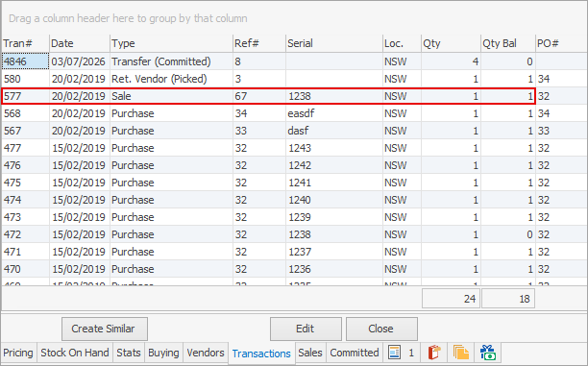Viewport: 588px width, 366px height.
Task: Sort by the Qty Bal column header
Action: [508, 43]
